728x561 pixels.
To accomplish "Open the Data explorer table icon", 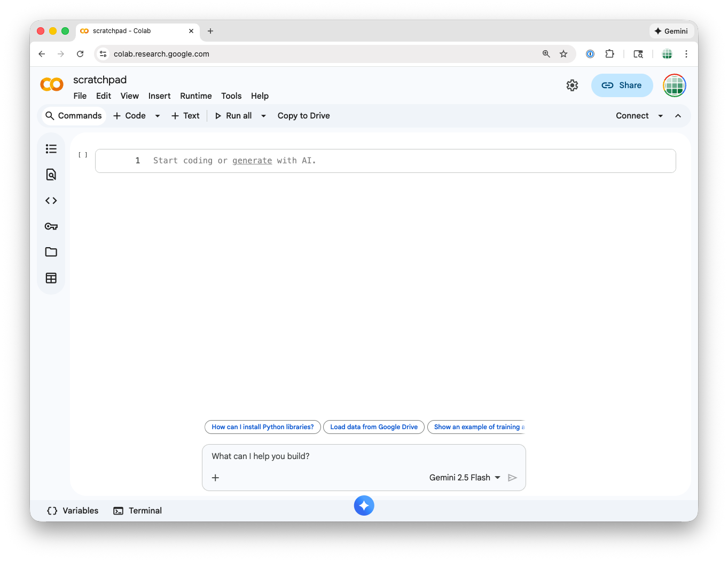I will tap(51, 278).
